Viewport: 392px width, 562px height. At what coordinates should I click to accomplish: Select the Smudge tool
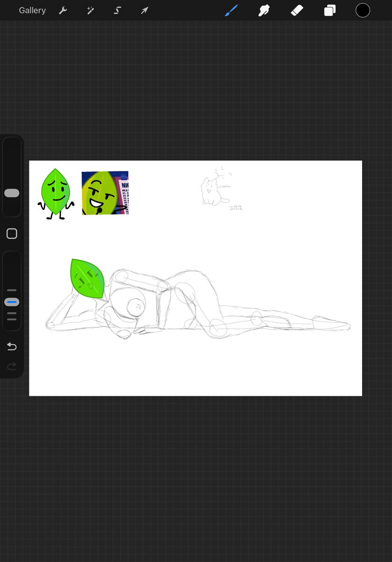click(264, 10)
